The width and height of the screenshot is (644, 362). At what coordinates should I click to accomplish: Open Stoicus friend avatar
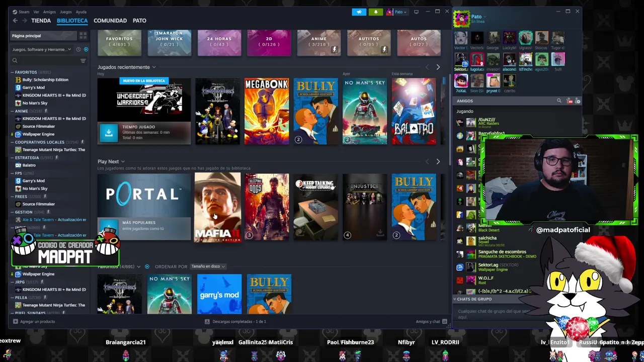541,39
